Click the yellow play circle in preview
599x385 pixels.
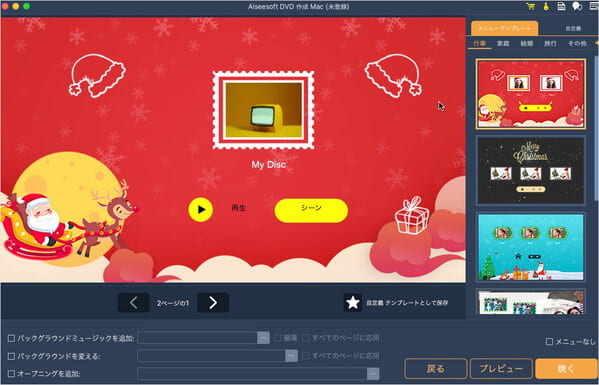tap(201, 209)
